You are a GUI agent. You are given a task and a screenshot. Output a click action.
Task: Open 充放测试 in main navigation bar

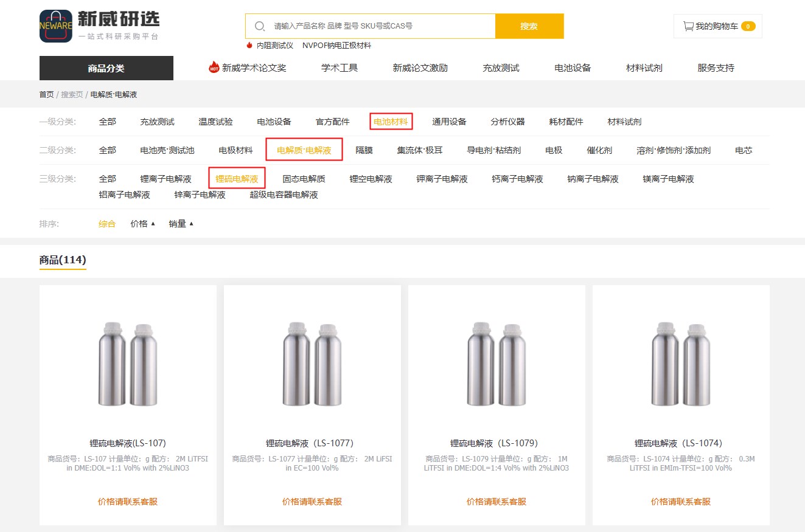click(x=501, y=68)
